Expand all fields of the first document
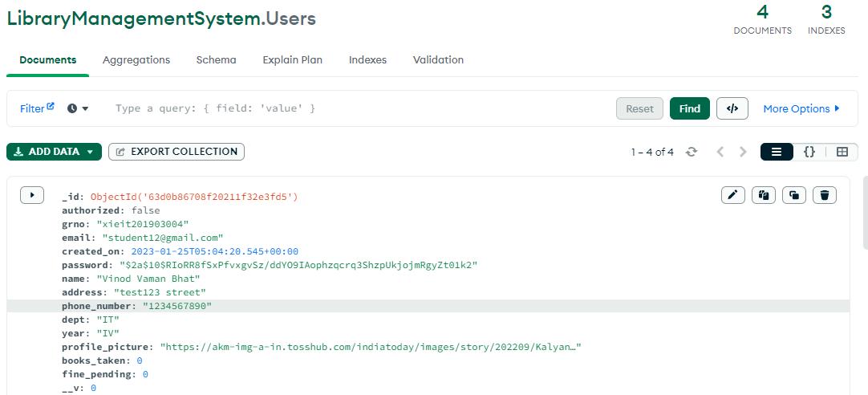 pos(32,195)
